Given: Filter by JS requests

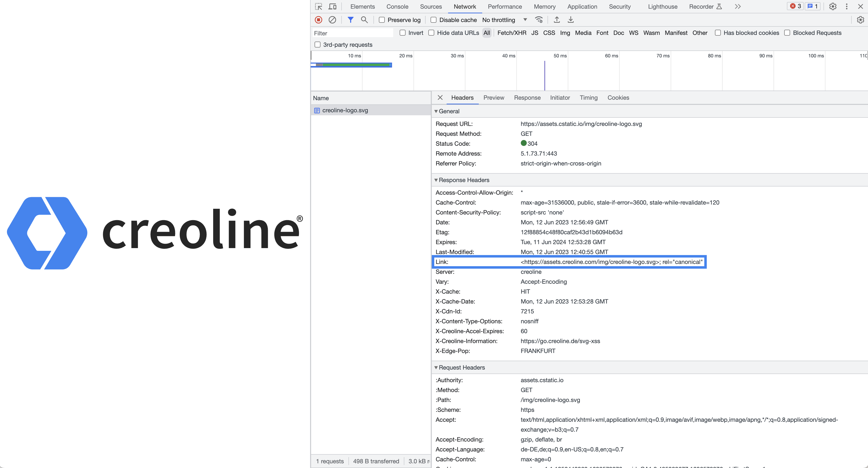Looking at the screenshot, I should 534,33.
